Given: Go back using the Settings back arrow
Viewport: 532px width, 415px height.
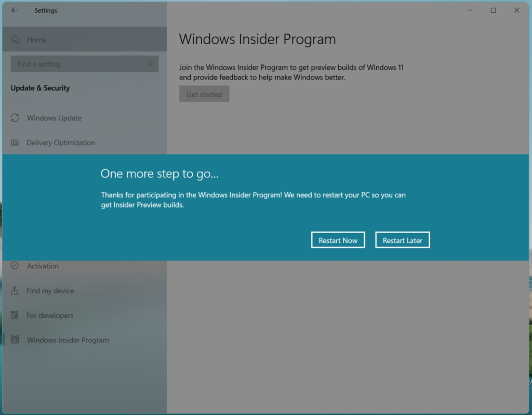Looking at the screenshot, I should pos(14,10).
